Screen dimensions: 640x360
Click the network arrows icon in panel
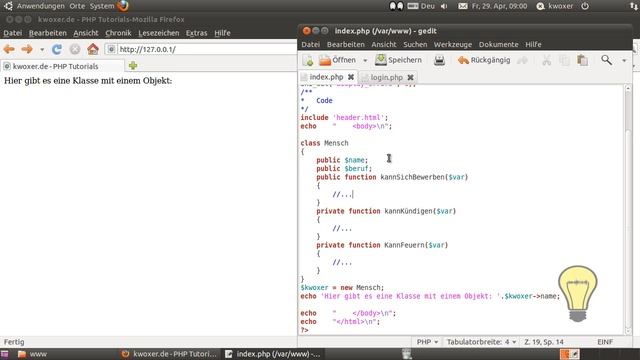[x=634, y=6]
